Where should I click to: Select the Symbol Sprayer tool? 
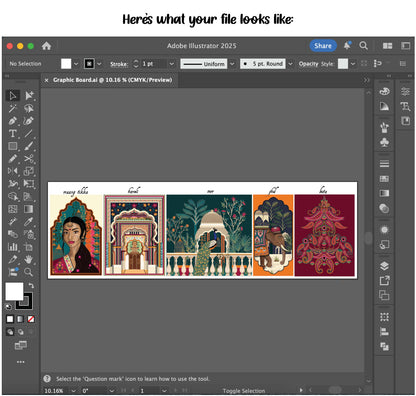pos(29,234)
